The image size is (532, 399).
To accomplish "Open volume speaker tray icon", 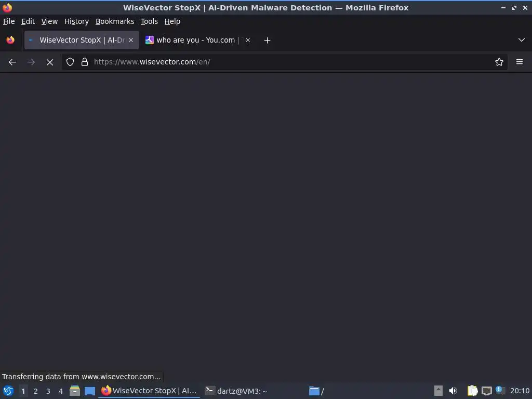I will pos(453,391).
